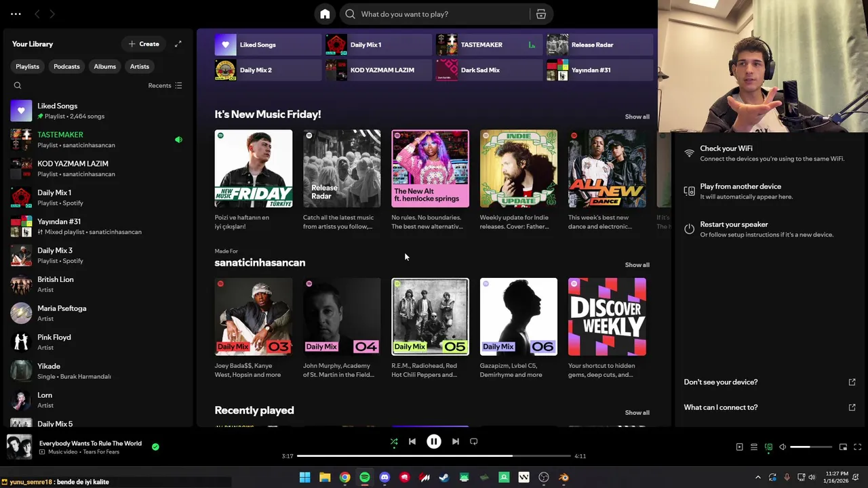Toggle repeat mode
Viewport: 868px width, 488px height.
point(474,442)
